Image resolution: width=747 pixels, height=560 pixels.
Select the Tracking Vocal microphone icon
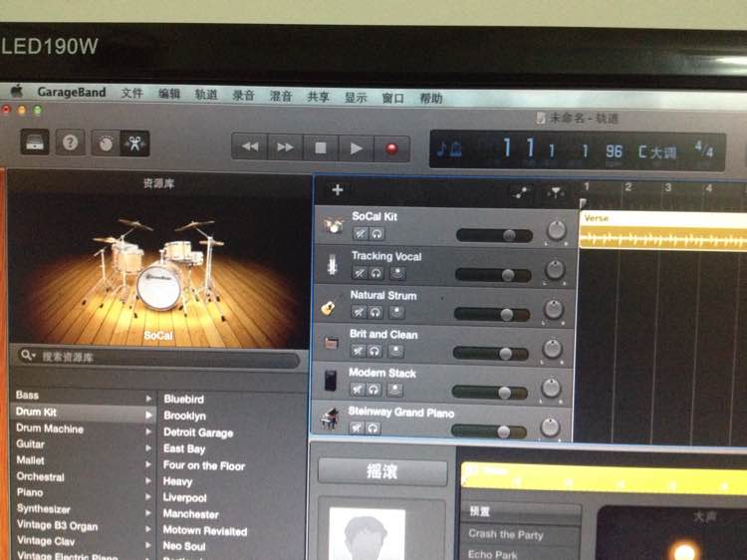[x=333, y=264]
